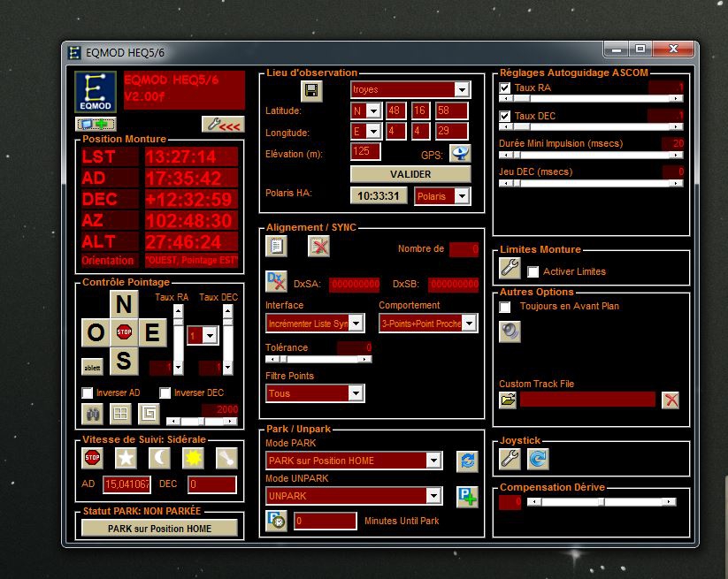The image size is (728, 579).
Task: Click the Dx delete sync icon
Action: click(x=276, y=281)
